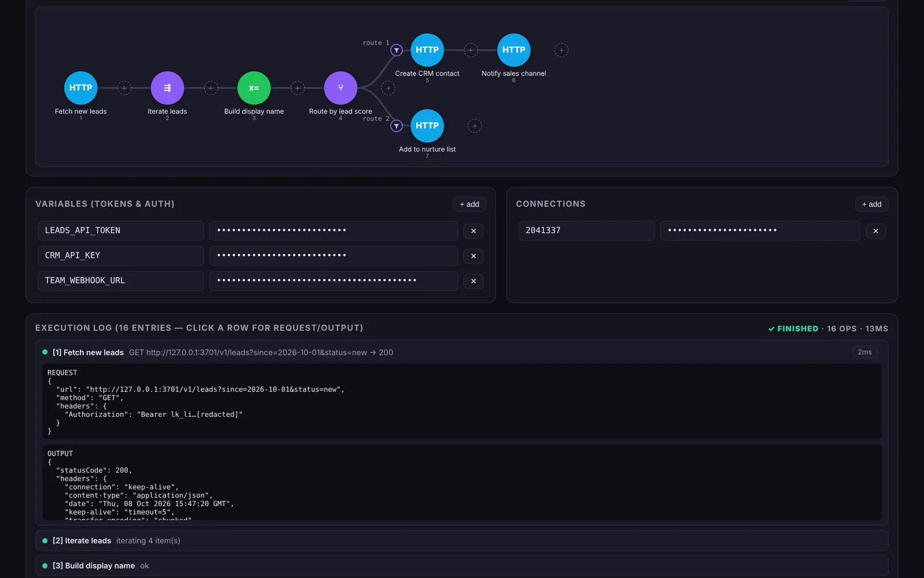Screen dimensions: 924x578
Task: Edit the LEADS_API_TOKEN name field
Action: tap(121, 231)
